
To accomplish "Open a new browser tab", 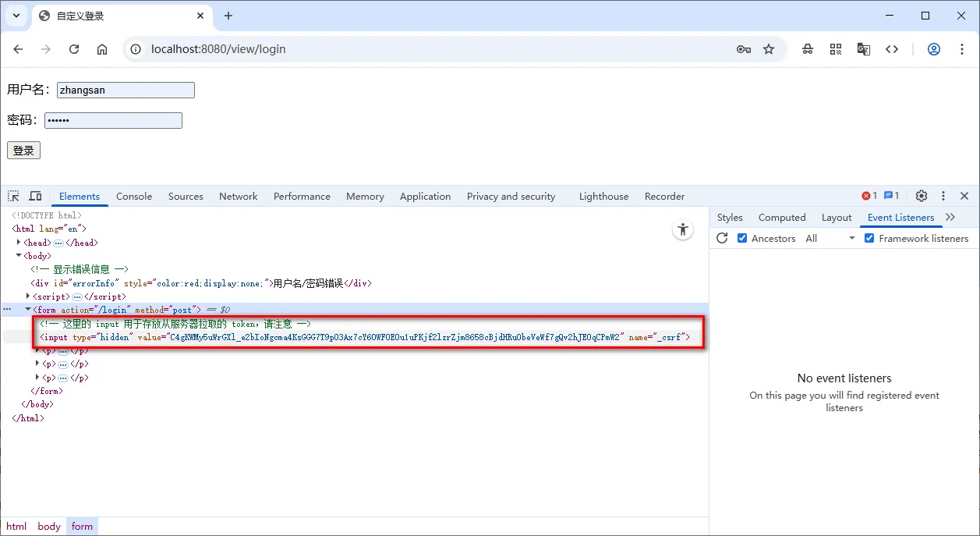I will (228, 16).
